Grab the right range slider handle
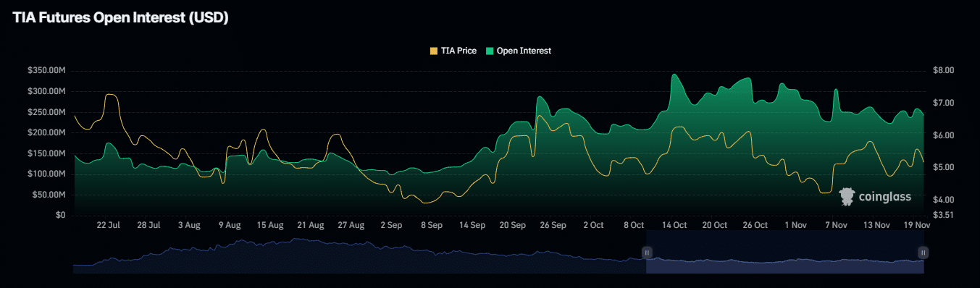 point(923,253)
